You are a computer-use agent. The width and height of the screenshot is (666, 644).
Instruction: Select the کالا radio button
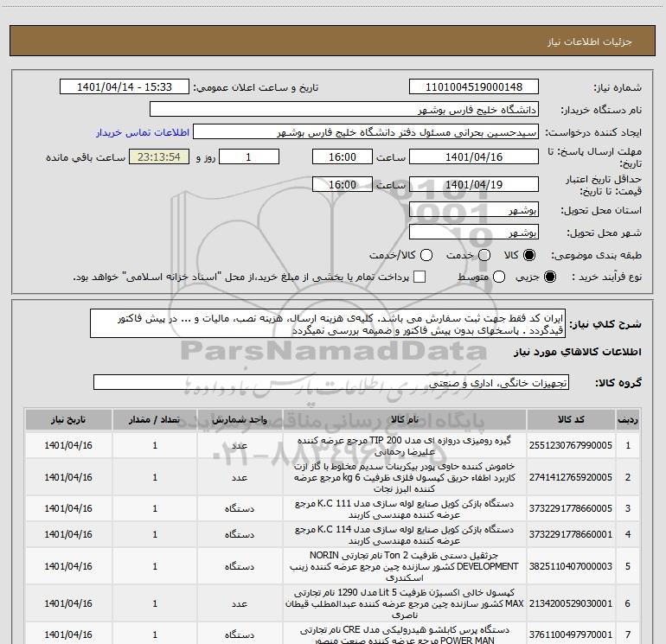coord(529,255)
